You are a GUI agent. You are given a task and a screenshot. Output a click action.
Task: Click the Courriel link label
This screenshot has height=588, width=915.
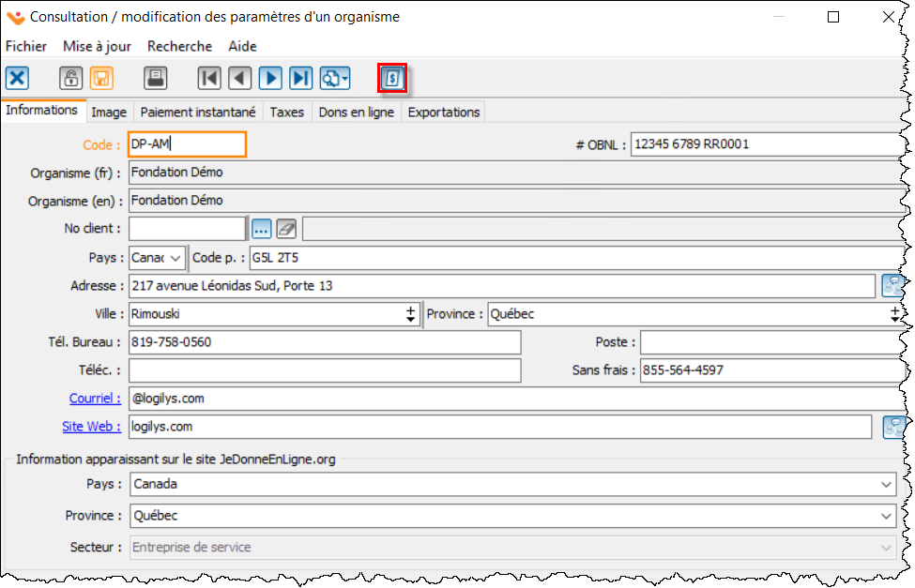(95, 399)
